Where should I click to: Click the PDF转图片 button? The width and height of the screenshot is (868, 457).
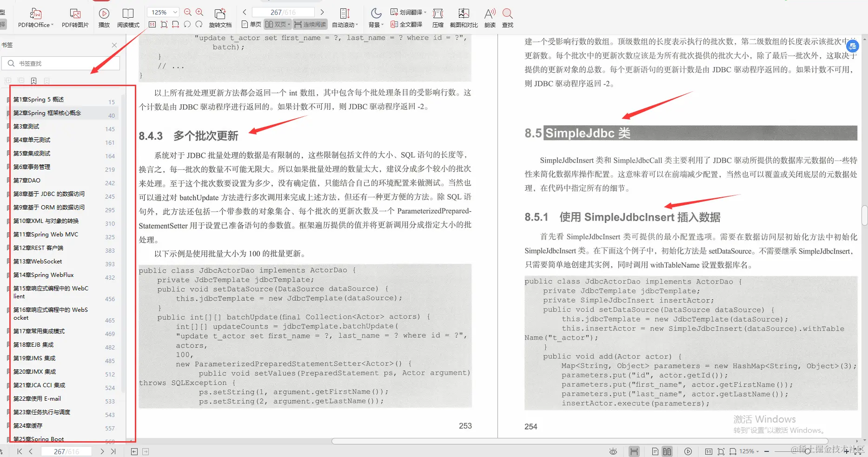point(75,18)
